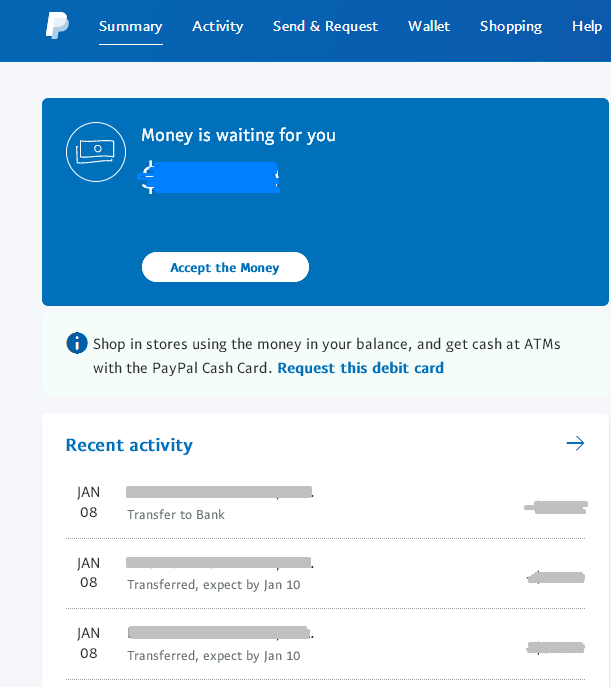
Task: Go to Send & Request
Action: coord(325,26)
